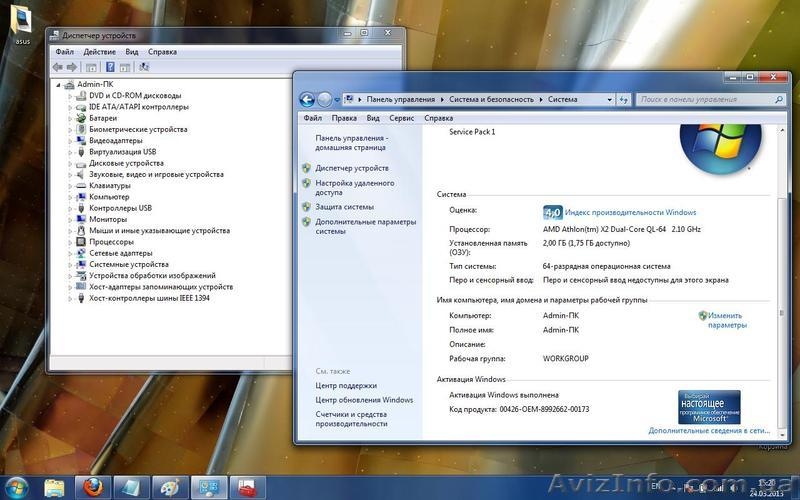Click the Панель управления breadcrumb segment

[401, 99]
